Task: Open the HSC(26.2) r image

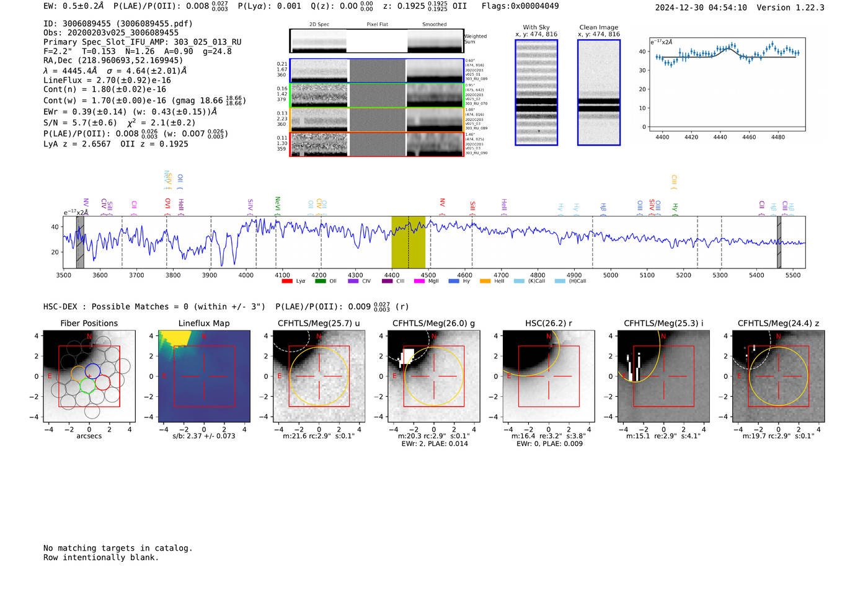Action: coord(548,376)
